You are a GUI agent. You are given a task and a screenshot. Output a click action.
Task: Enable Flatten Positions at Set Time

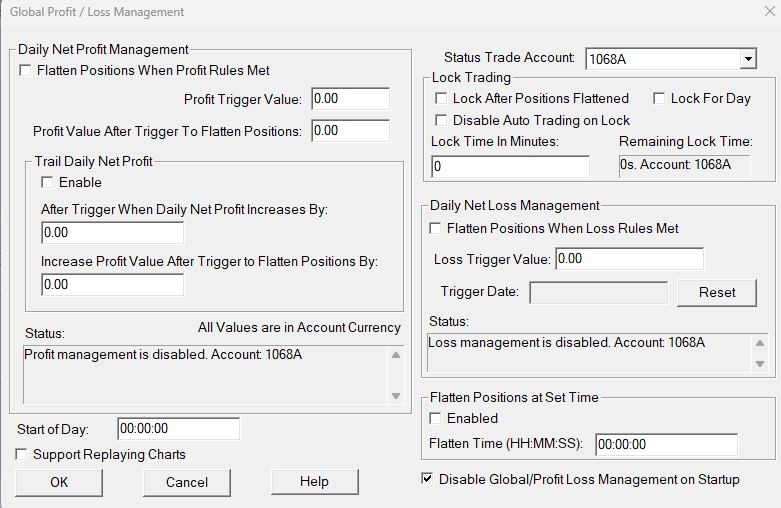[x=435, y=418]
